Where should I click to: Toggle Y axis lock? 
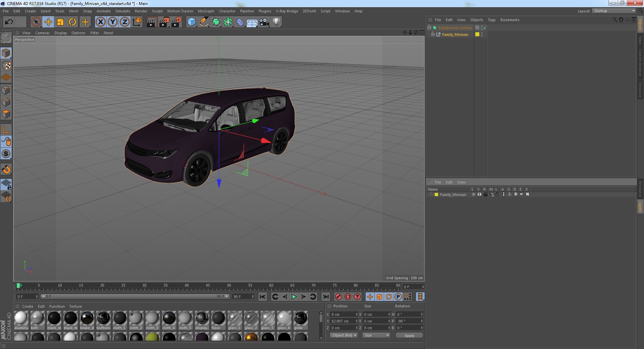pos(113,22)
